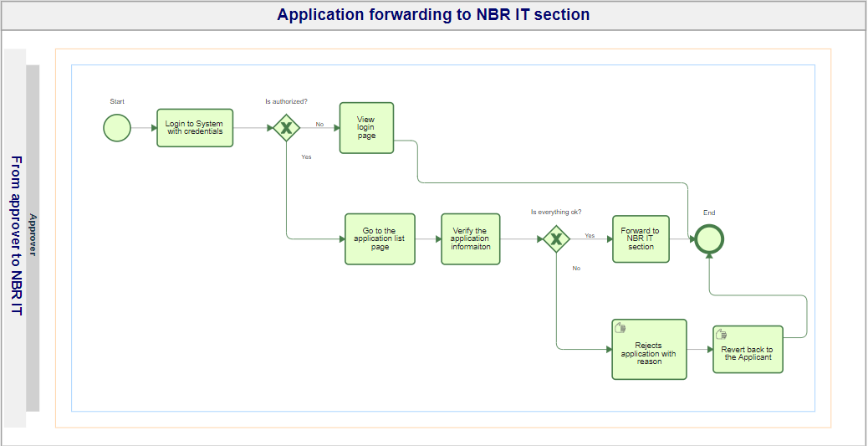Click 'Application forwarding to NBR IT section' title
This screenshot has height=446, width=868.
(x=433, y=15)
